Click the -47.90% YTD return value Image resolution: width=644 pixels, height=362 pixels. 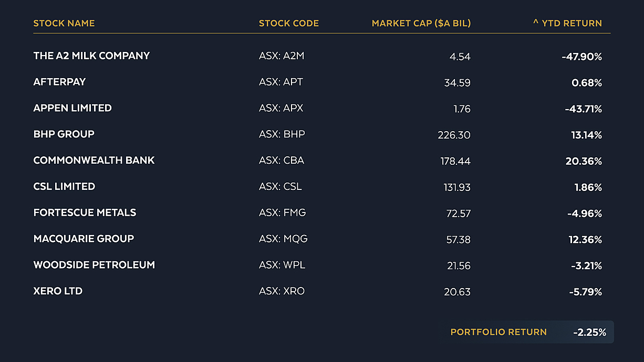581,57
